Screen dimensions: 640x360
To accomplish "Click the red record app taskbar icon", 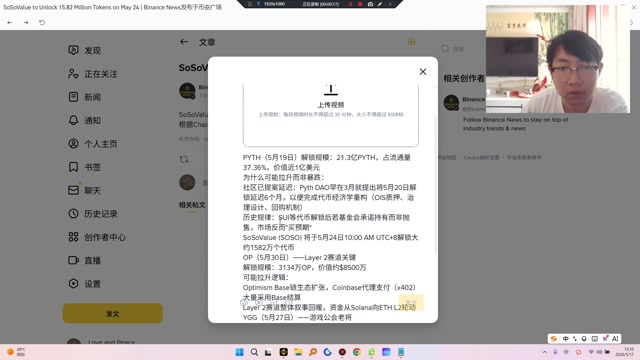I will click(342, 352).
